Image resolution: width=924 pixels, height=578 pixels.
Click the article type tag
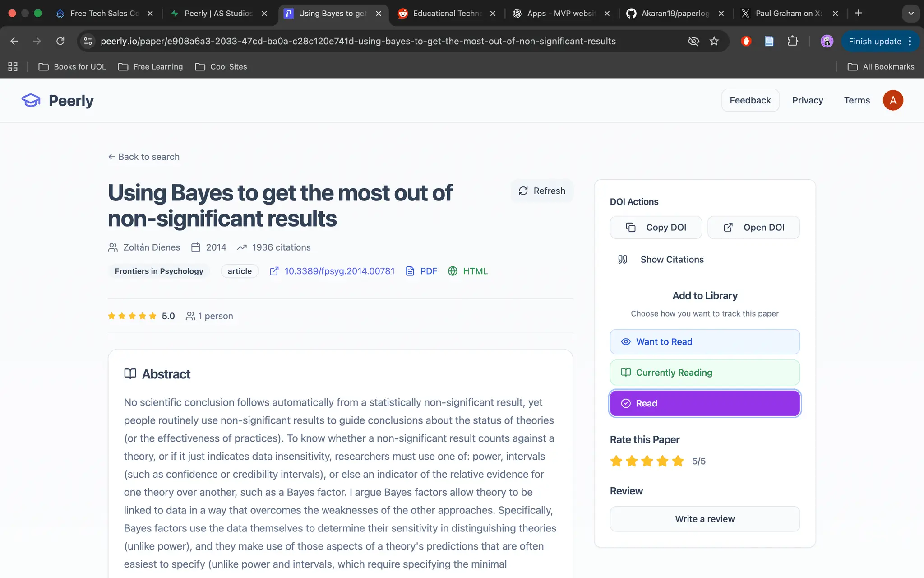[240, 271]
